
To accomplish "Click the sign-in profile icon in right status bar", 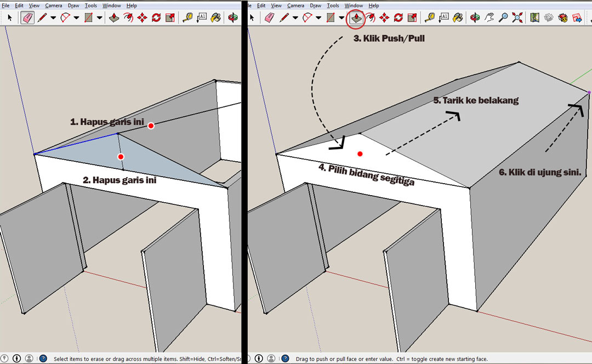I will coord(271,359).
